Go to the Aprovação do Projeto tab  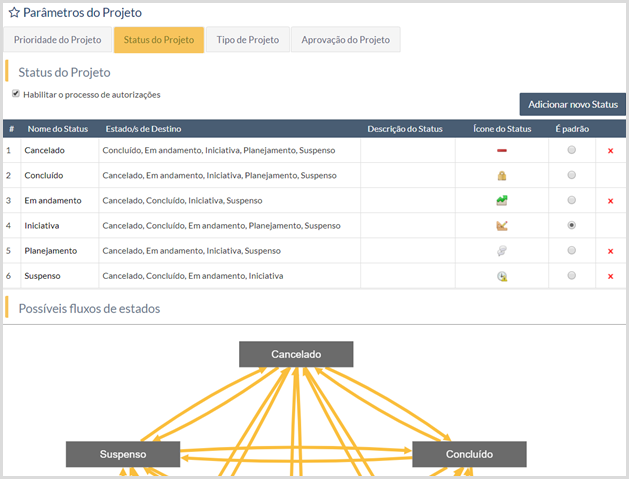[346, 40]
